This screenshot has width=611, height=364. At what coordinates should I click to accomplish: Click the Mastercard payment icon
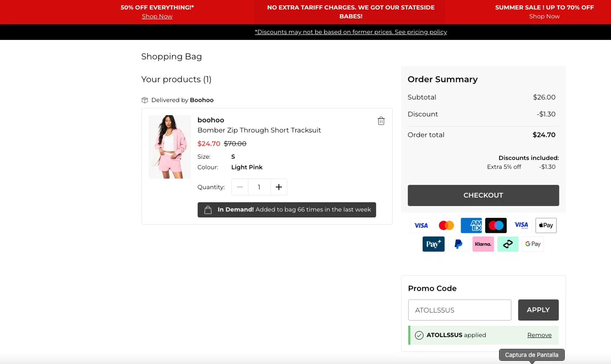pyautogui.click(x=446, y=225)
